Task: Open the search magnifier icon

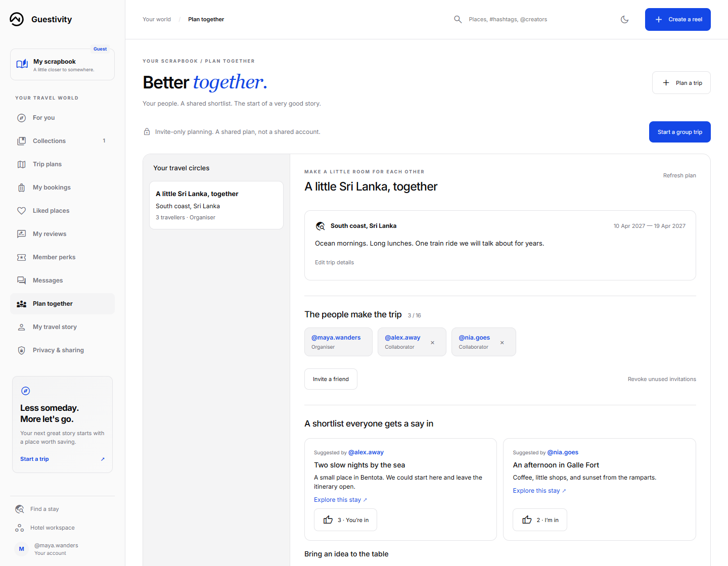Action: [x=458, y=19]
